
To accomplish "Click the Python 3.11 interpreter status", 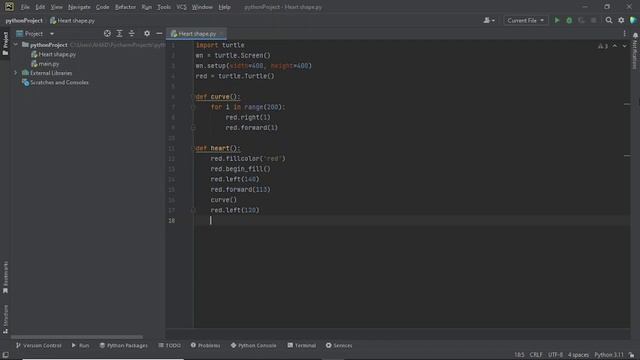I will pos(609,355).
